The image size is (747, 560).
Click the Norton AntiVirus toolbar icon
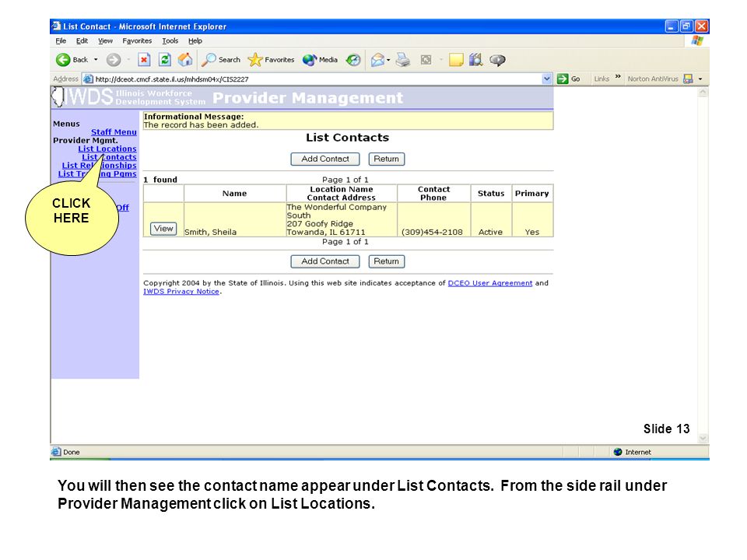point(688,79)
